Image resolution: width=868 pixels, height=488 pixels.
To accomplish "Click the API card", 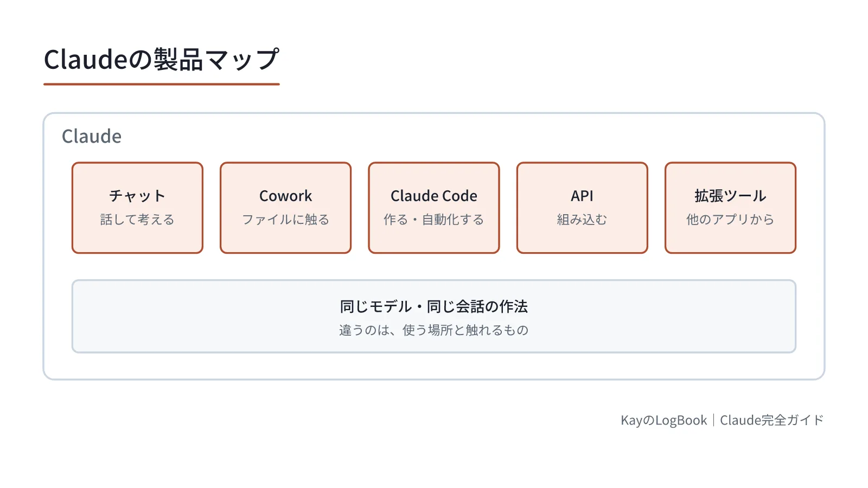I will 582,208.
